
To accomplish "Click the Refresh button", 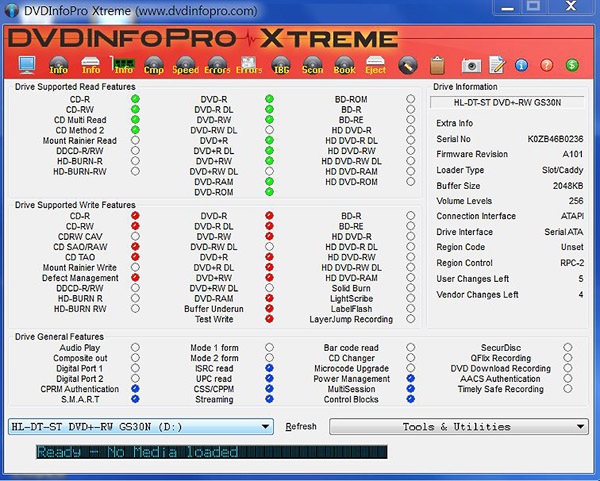I will pyautogui.click(x=301, y=427).
